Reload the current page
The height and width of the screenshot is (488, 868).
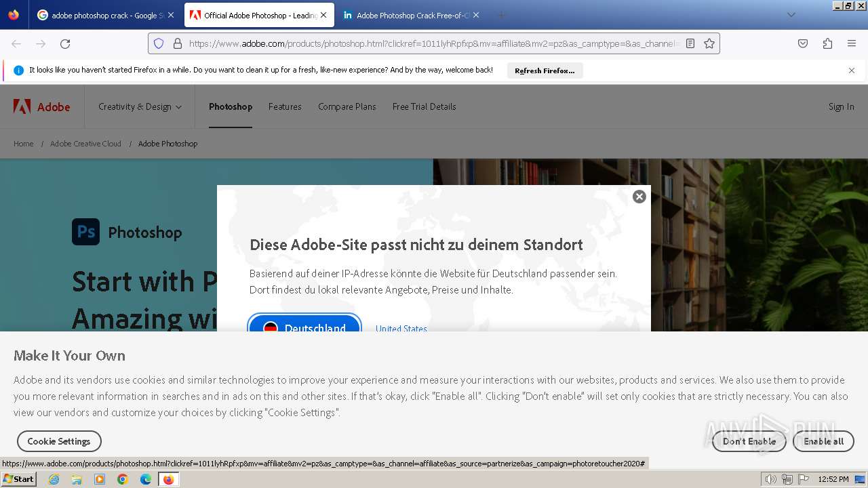point(65,43)
